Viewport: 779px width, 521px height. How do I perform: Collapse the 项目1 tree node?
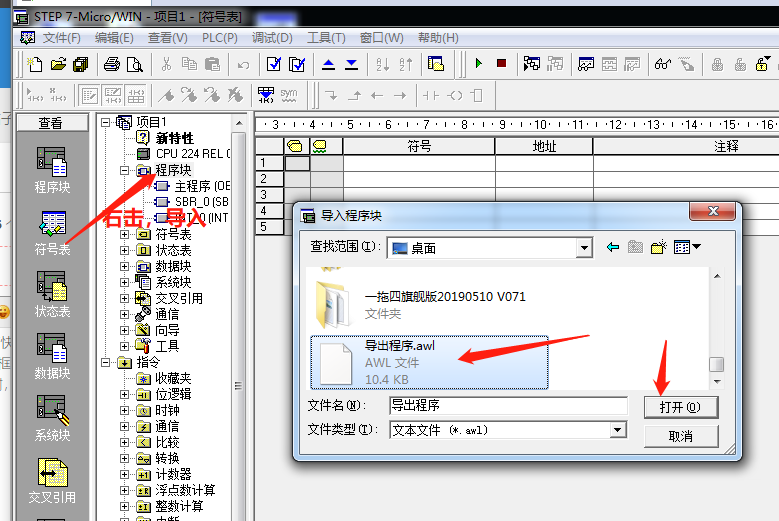coord(105,122)
